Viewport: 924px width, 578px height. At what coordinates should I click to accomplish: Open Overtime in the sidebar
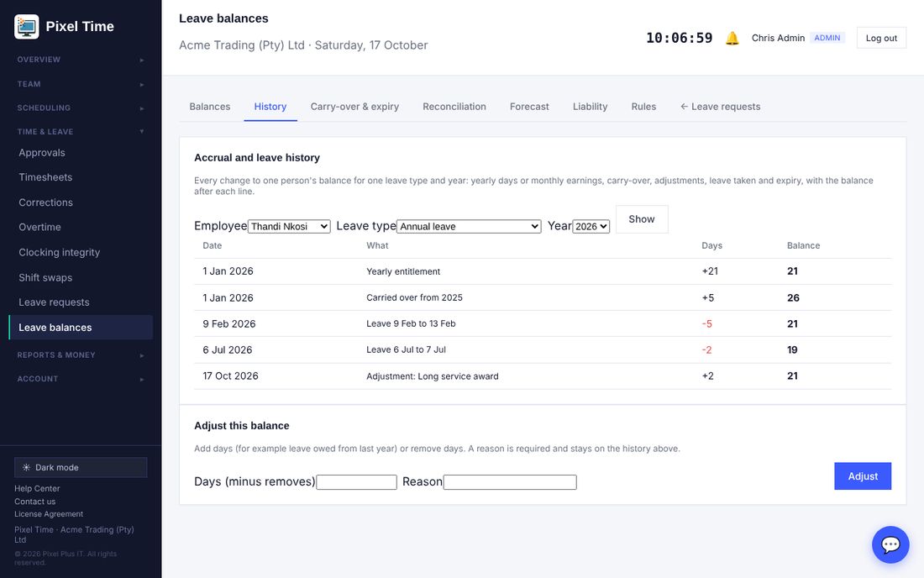[81, 228]
